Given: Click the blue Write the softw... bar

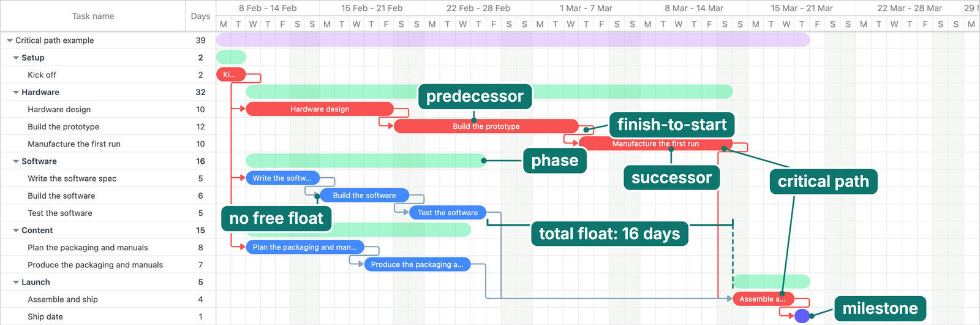Looking at the screenshot, I should (282, 178).
